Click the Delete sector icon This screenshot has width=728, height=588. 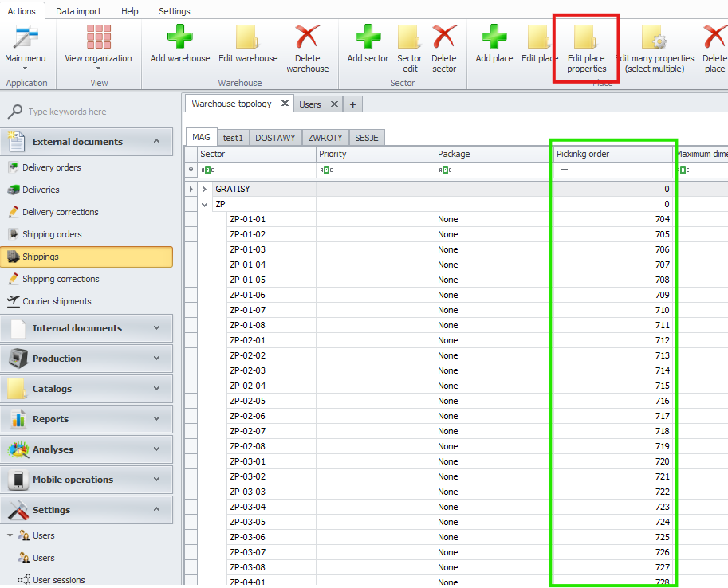pyautogui.click(x=444, y=37)
